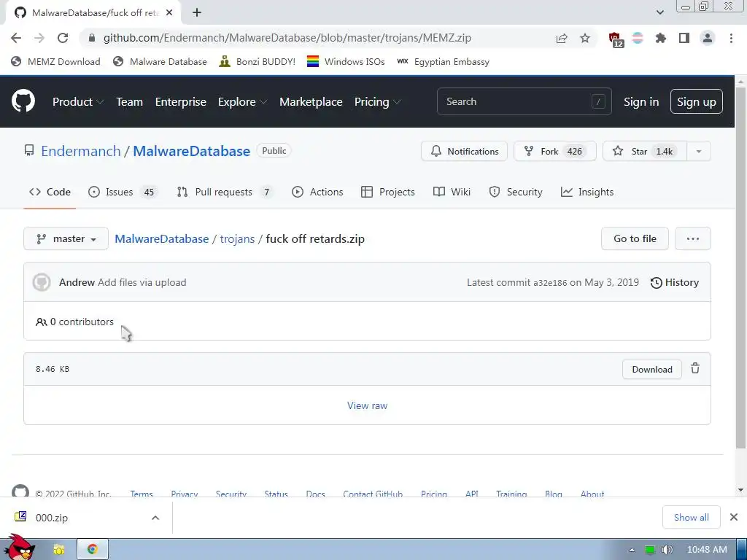Image resolution: width=747 pixels, height=560 pixels.
Task: Open the Chrome profile avatar
Action: pos(708,38)
